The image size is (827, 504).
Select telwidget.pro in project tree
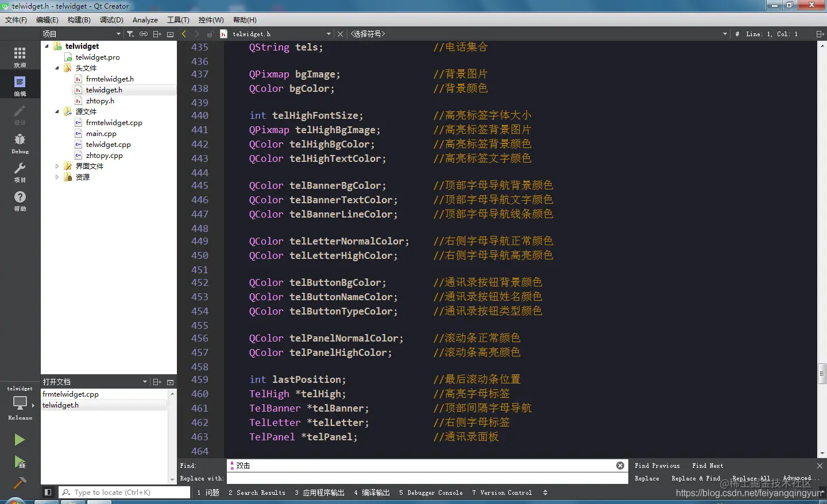click(98, 57)
